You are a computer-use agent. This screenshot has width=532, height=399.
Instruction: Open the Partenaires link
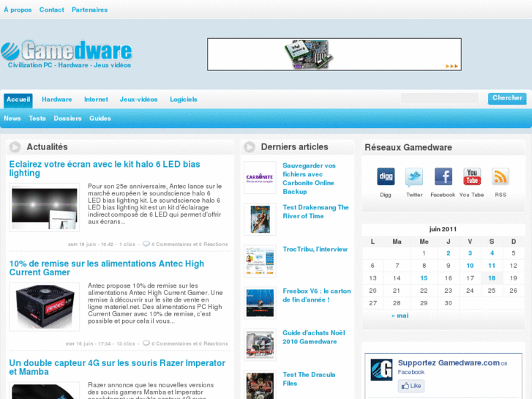[89, 10]
